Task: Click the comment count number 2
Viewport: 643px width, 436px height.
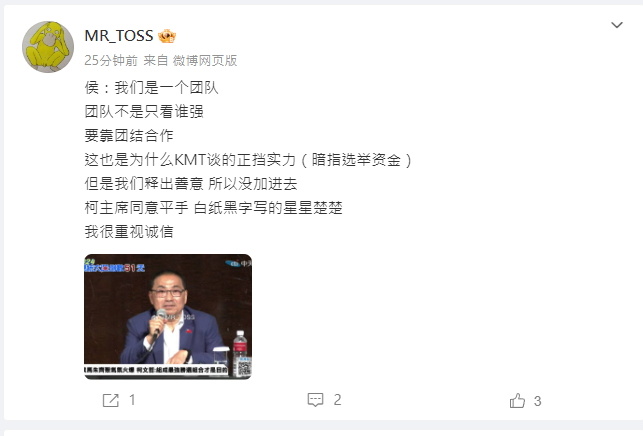Action: point(337,400)
